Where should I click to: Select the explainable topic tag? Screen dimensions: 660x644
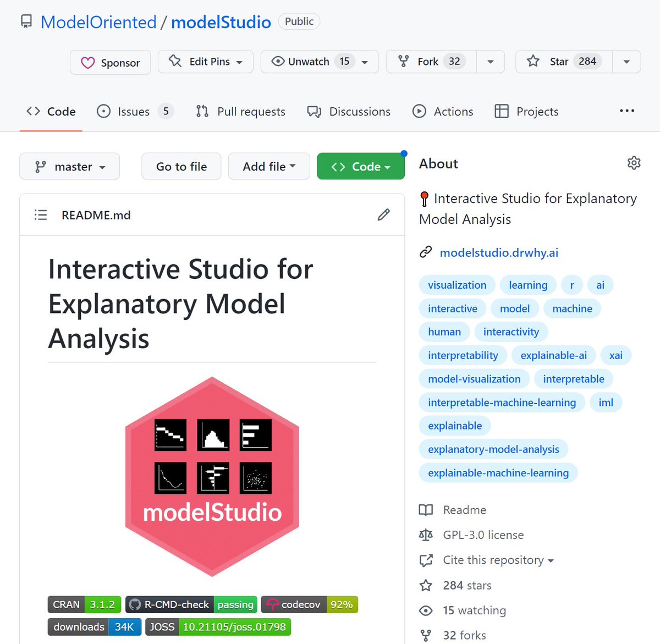pyautogui.click(x=455, y=426)
